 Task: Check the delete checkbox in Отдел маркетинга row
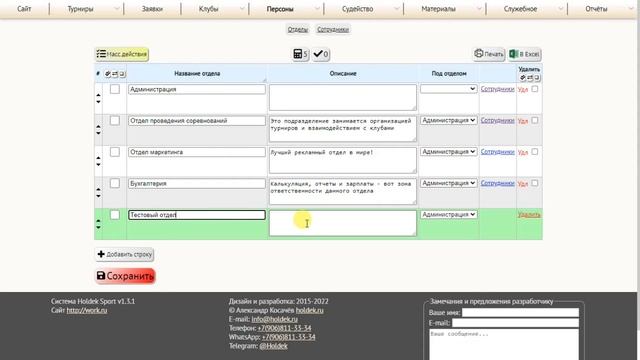pos(535,151)
